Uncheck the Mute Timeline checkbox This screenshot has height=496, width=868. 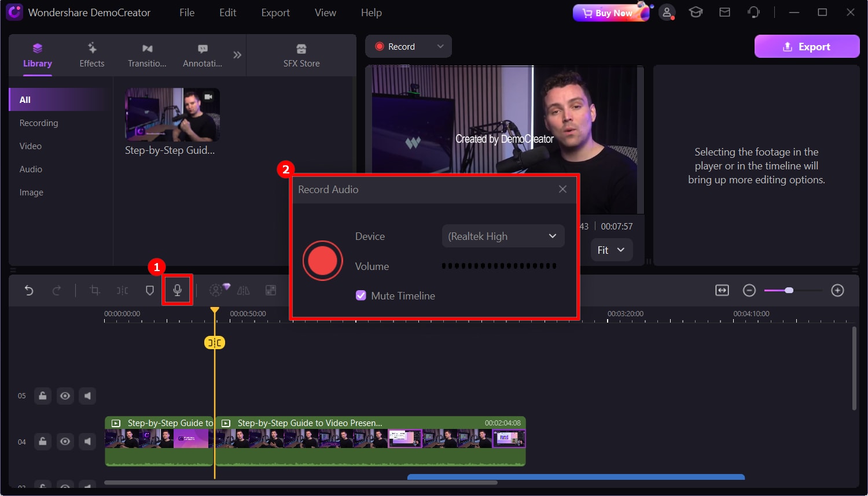pos(361,295)
